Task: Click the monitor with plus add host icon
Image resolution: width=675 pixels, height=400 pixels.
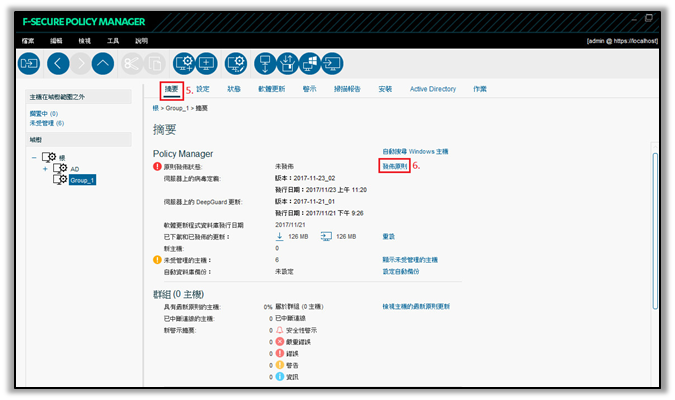Action: (206, 64)
